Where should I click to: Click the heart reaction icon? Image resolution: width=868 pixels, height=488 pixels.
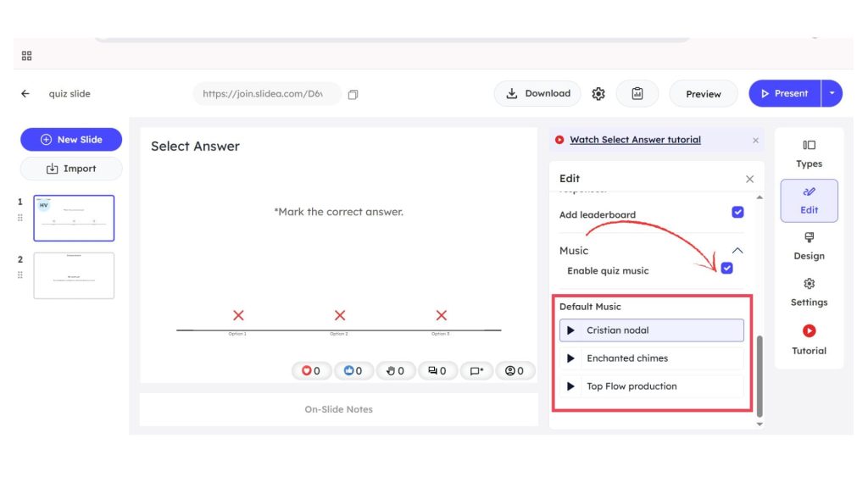pos(307,370)
